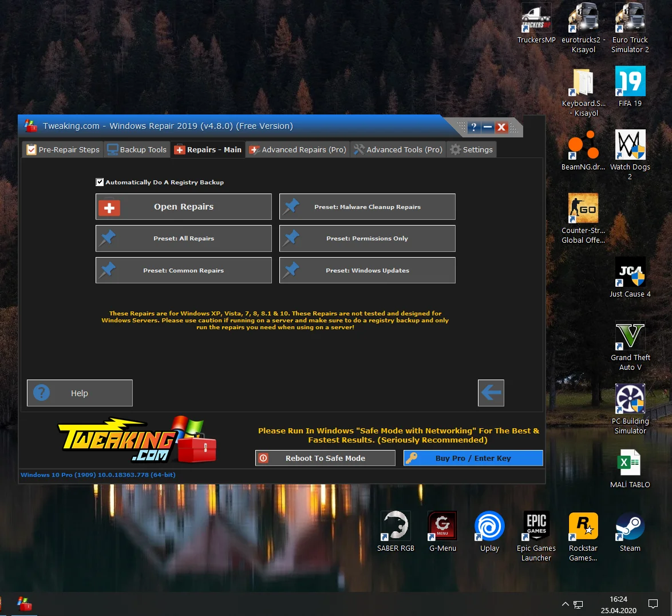The image size is (672, 616).
Task: Select Keyboard.S... - Kısayol folder shortcut
Action: [x=583, y=92]
